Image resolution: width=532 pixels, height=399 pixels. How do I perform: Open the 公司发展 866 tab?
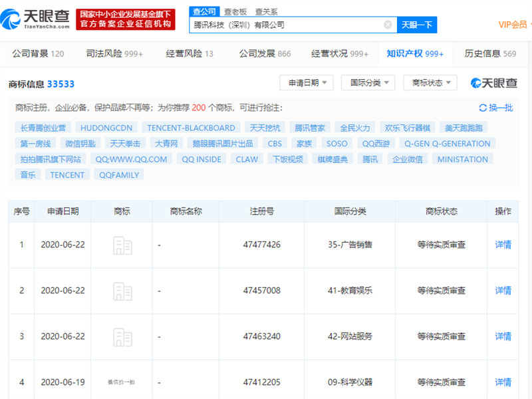[265, 54]
